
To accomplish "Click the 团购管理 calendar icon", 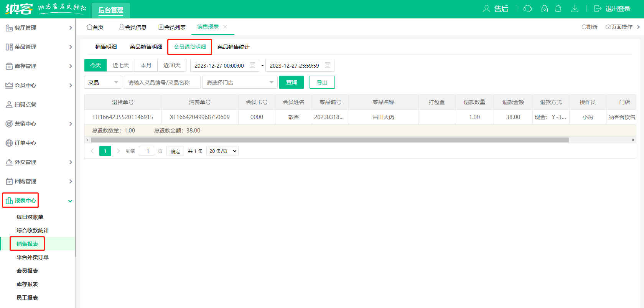I will 9,181.
